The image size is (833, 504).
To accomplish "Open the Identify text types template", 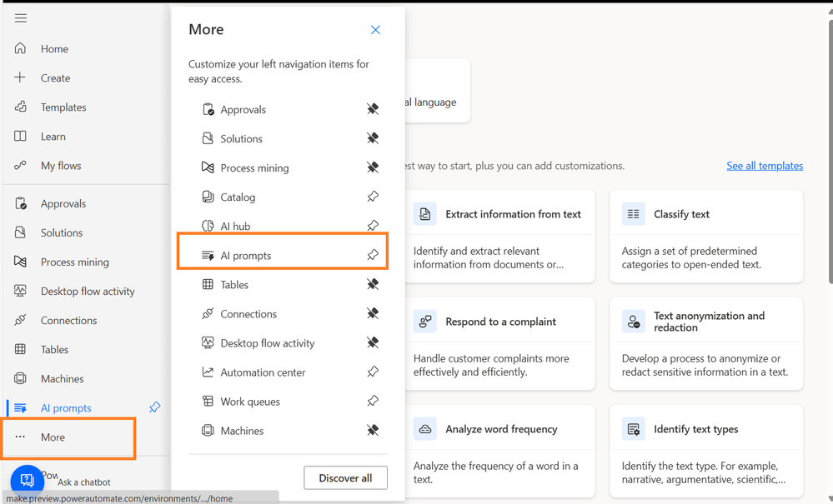I will tap(706, 451).
